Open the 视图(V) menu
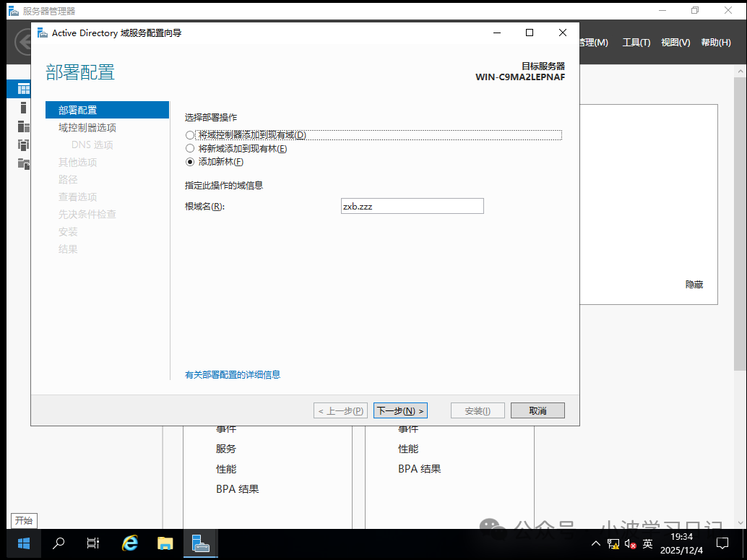The image size is (747, 560). tap(675, 42)
